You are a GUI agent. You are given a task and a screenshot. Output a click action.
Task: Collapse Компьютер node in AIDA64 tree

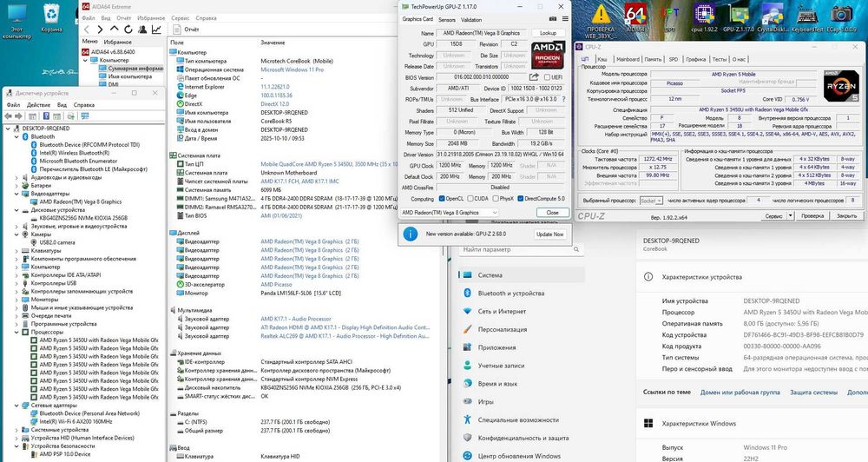point(85,61)
